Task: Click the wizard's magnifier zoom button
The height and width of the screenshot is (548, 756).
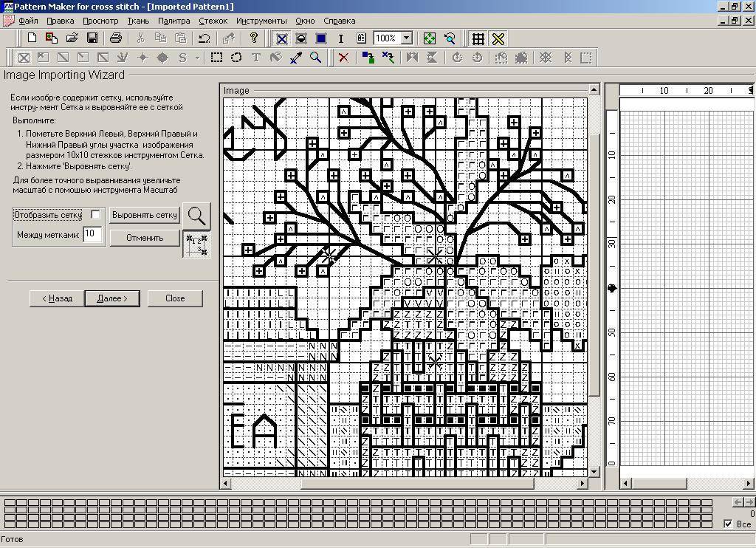Action: click(196, 216)
